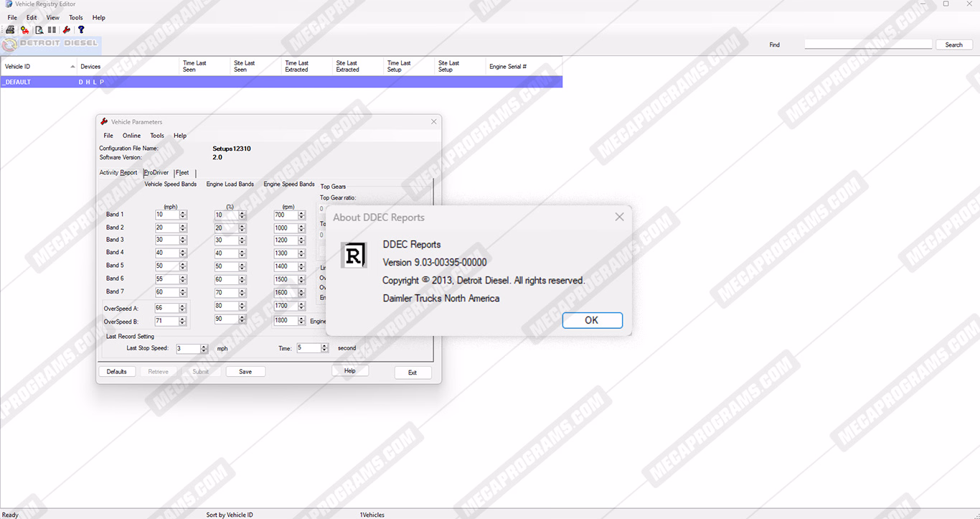
Task: Switch to the ProDriver tab
Action: (157, 173)
